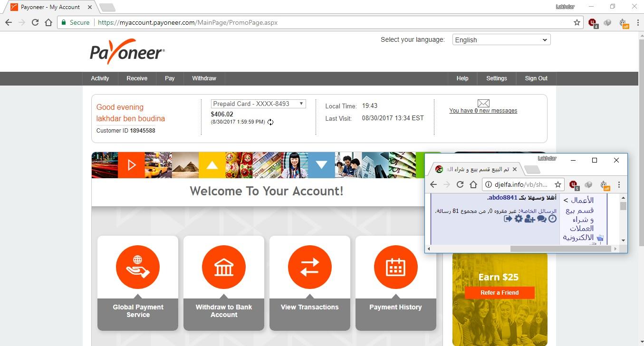Viewport: 644px width, 346px height.
Task: Click the Payment History label
Action: click(x=396, y=307)
